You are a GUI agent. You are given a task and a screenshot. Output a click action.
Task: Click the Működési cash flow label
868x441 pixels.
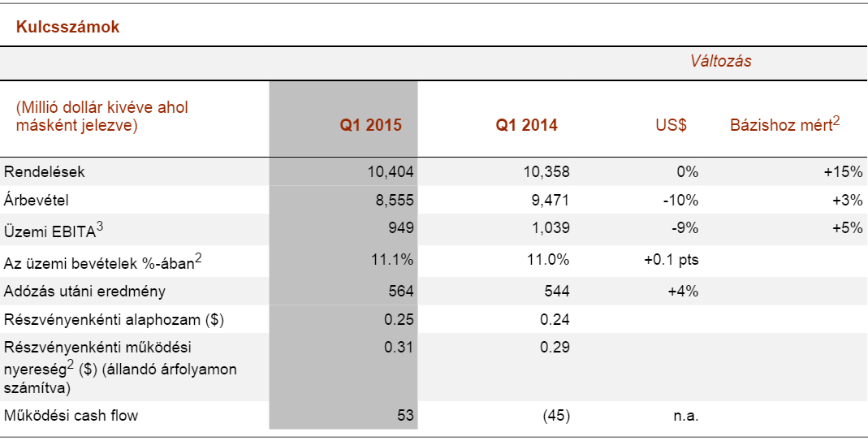click(x=71, y=416)
